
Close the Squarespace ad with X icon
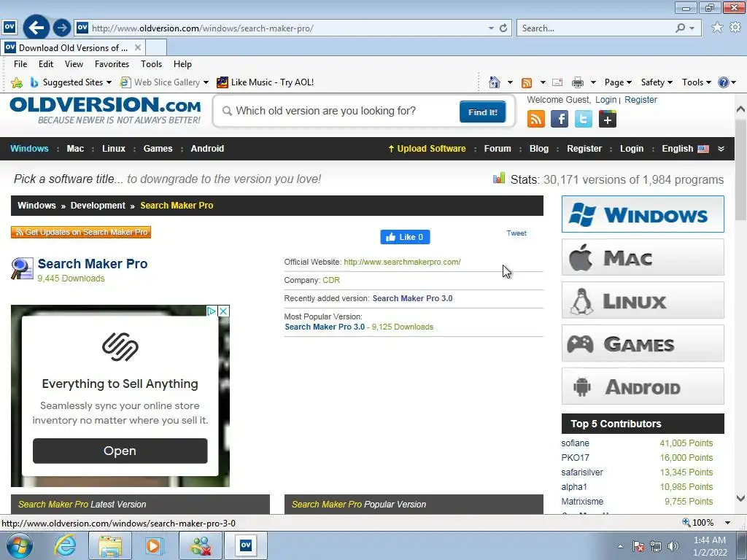[223, 311]
